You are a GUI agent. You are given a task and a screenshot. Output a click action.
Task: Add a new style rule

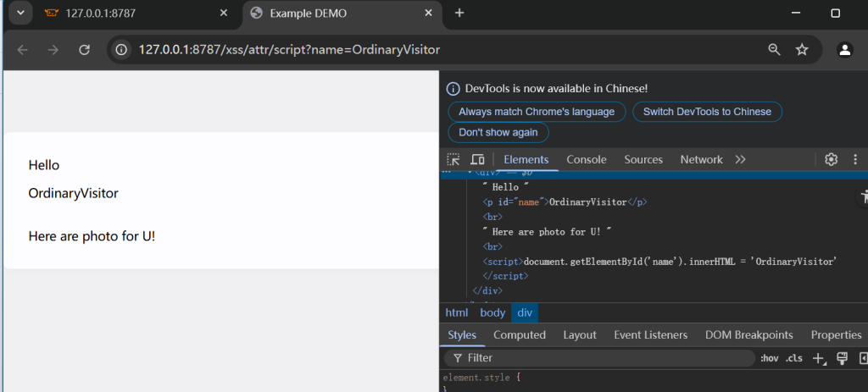(x=819, y=358)
